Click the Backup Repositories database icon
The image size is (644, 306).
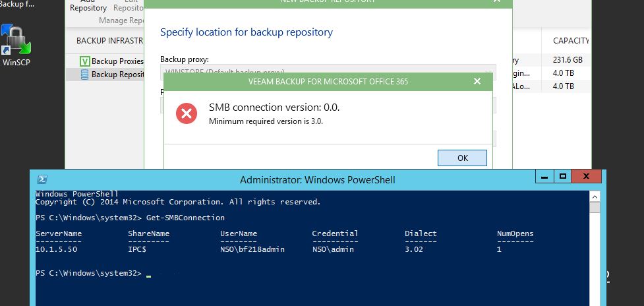click(84, 75)
